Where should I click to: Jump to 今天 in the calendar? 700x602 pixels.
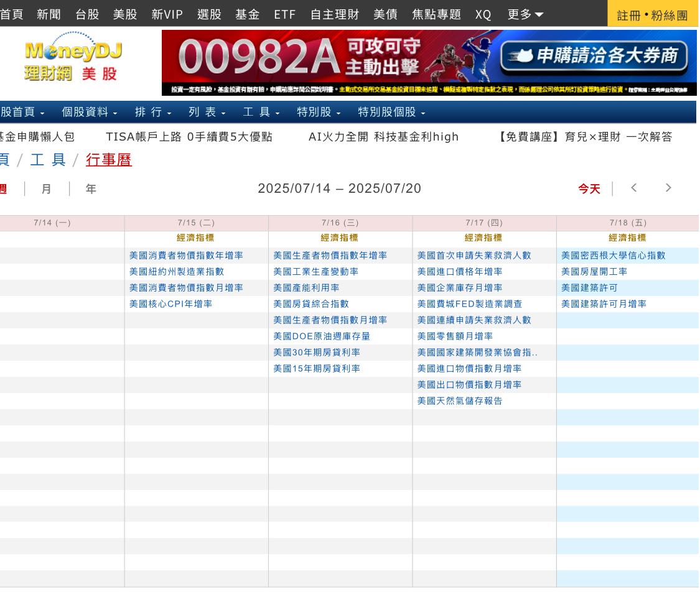(x=589, y=189)
